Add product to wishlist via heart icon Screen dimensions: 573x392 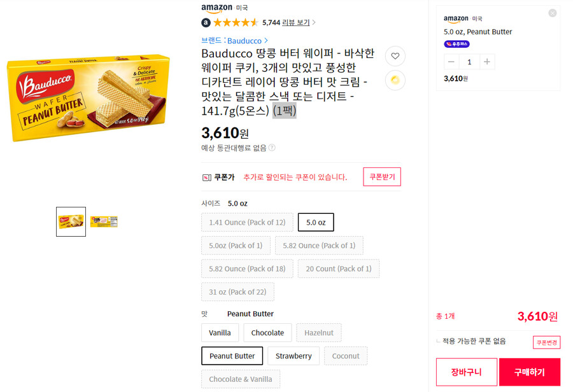click(x=395, y=56)
